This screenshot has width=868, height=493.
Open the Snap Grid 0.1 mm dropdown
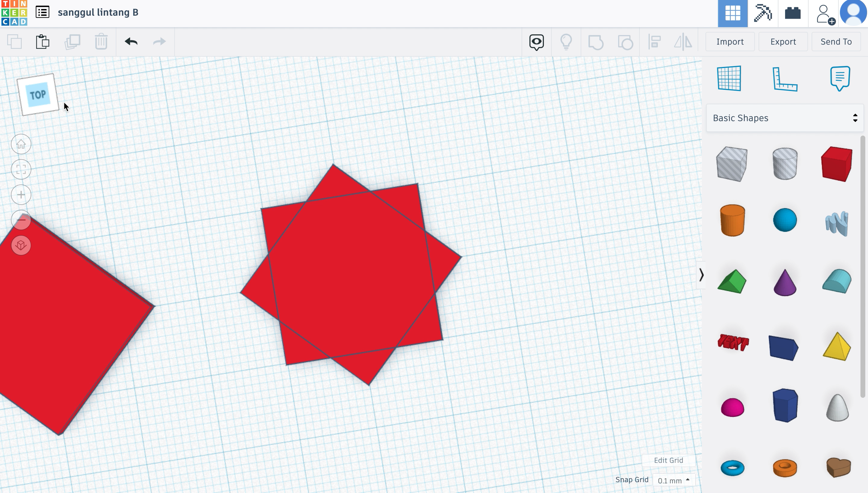[673, 480]
